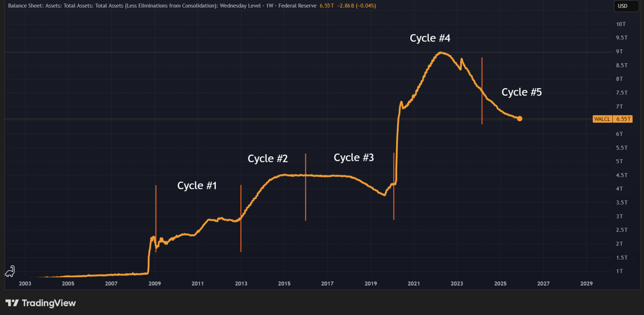Click the dinosaur icon at chart corner
644x315 pixels.
(x=10, y=271)
